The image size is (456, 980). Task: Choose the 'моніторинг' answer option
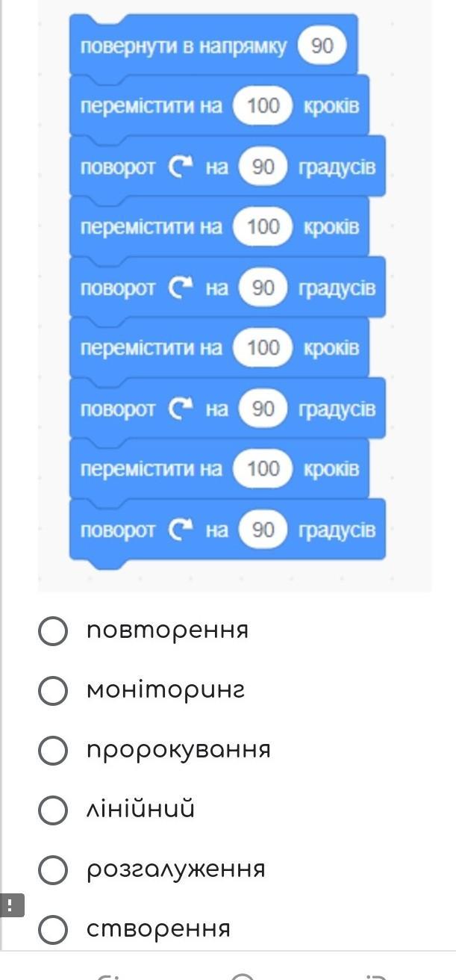[x=53, y=690]
